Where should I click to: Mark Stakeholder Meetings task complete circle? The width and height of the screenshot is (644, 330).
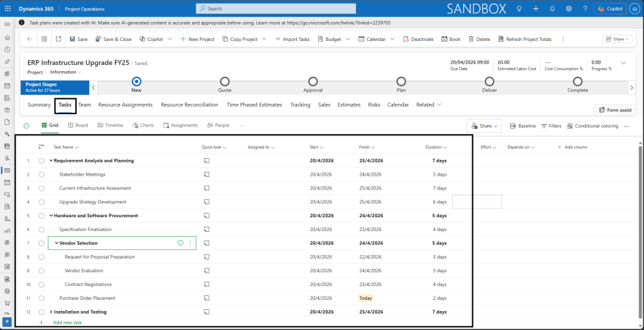42,174
